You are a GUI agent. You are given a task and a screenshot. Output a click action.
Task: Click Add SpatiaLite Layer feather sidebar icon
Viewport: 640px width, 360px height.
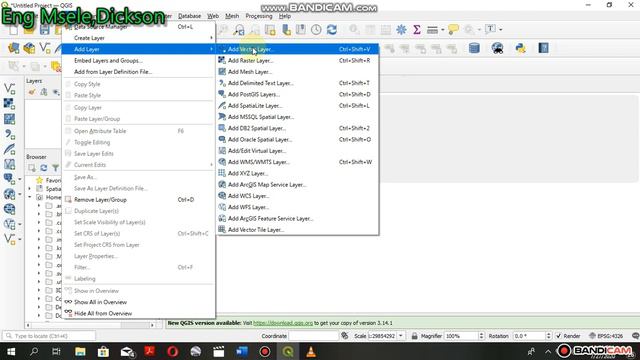point(9,149)
